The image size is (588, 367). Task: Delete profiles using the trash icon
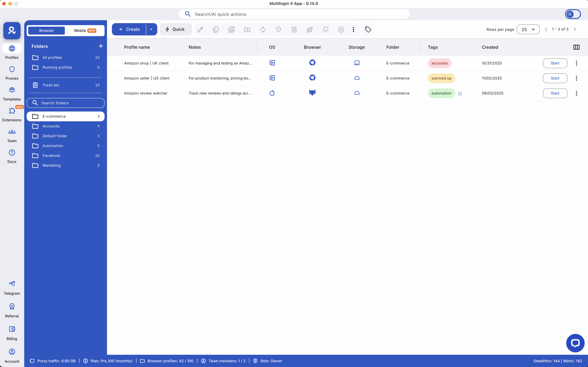tap(294, 29)
